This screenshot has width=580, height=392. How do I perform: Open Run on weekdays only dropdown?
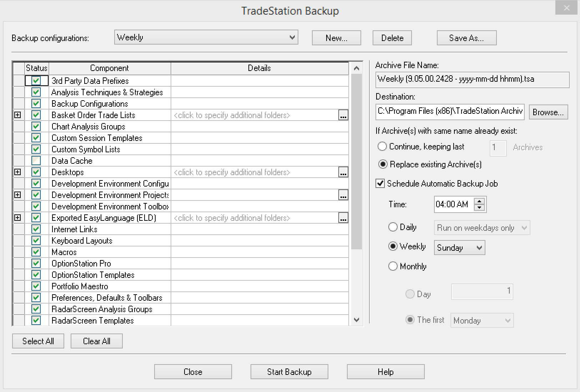tap(482, 228)
